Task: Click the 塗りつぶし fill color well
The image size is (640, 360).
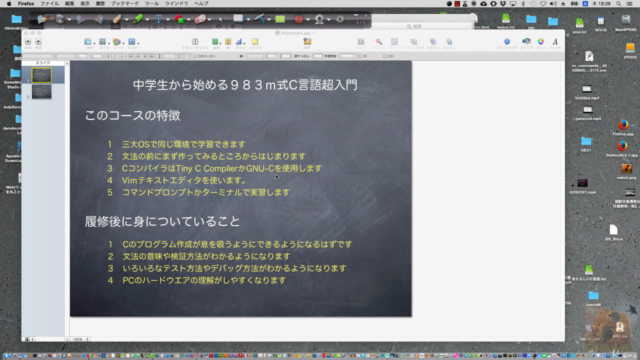Action: [318, 56]
